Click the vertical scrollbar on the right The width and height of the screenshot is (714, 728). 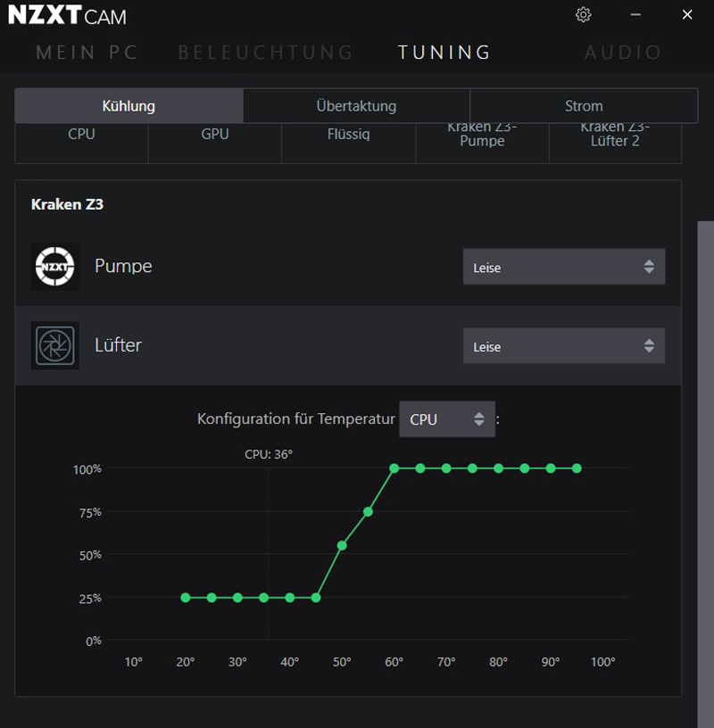(706, 475)
